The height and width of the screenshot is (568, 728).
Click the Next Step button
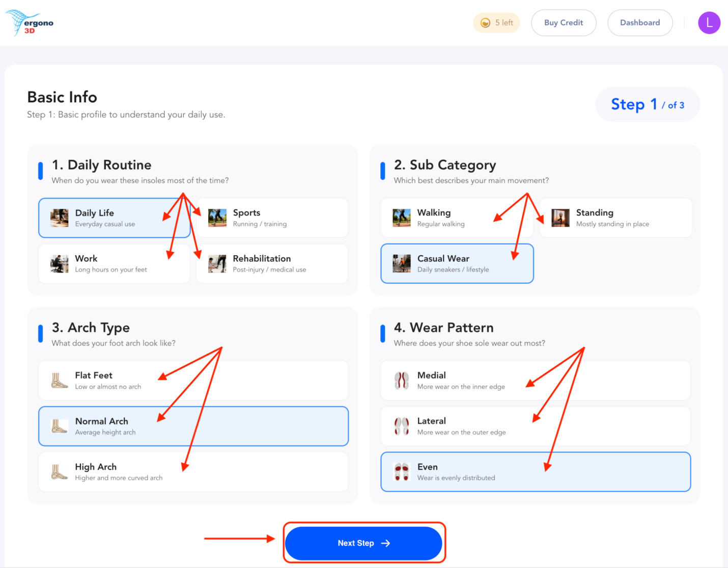[363, 543]
